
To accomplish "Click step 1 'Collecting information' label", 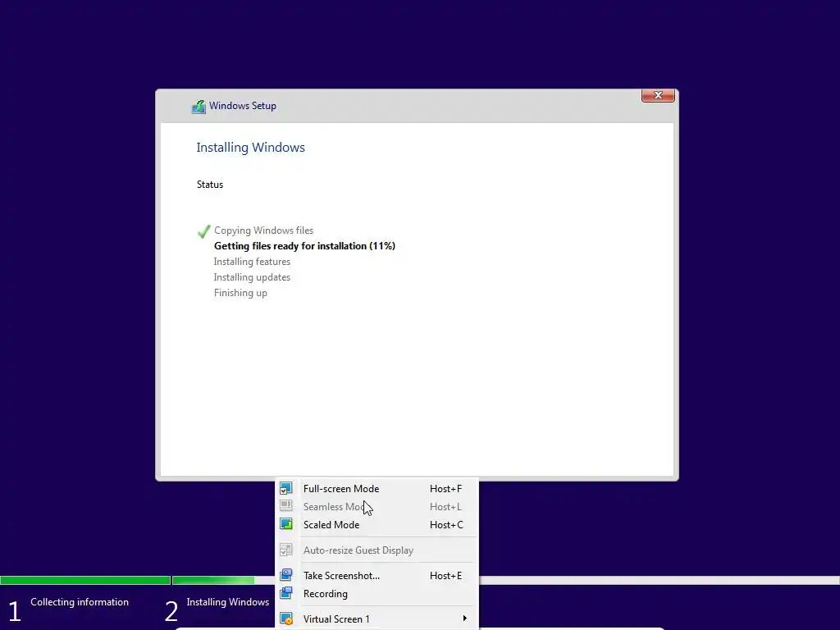I will pyautogui.click(x=80, y=602).
